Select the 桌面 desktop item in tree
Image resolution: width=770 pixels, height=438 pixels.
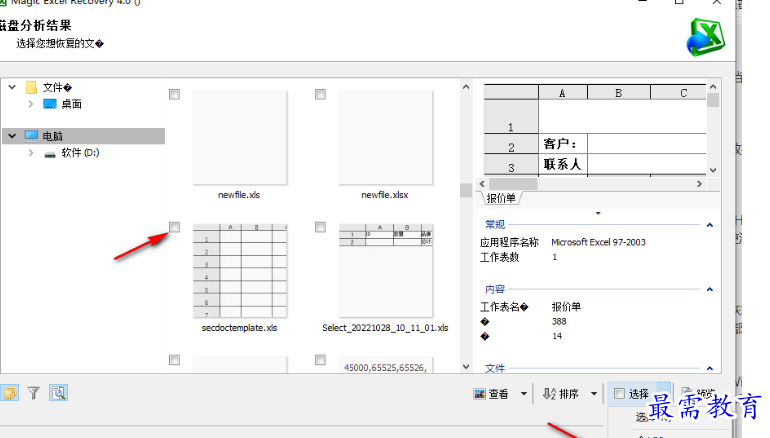tap(71, 104)
